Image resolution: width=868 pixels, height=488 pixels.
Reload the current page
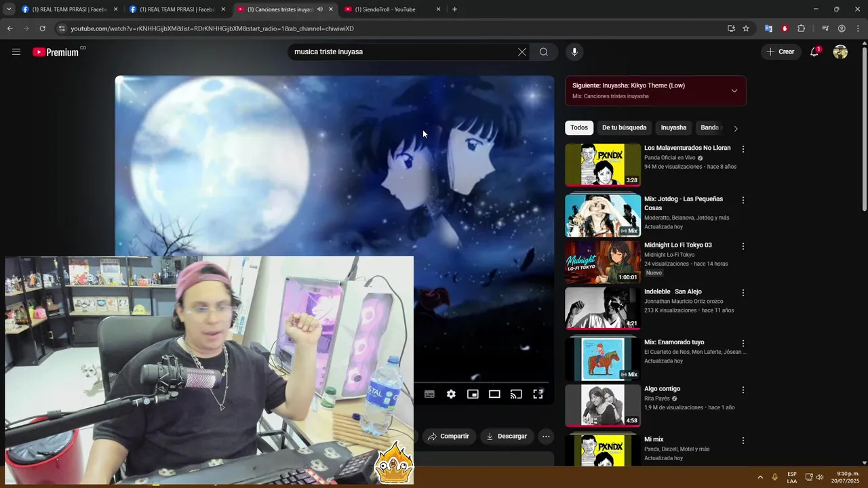coord(42,28)
